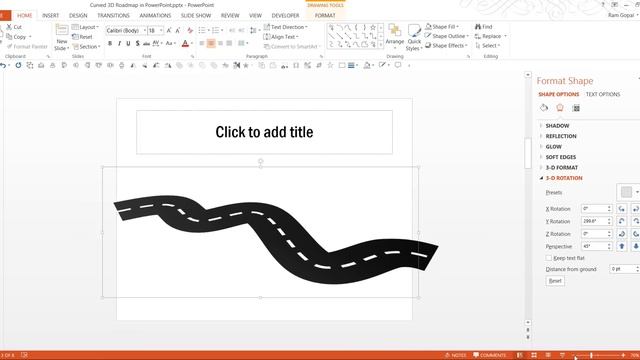Switch to the INSERT ribbon tab

click(51, 16)
